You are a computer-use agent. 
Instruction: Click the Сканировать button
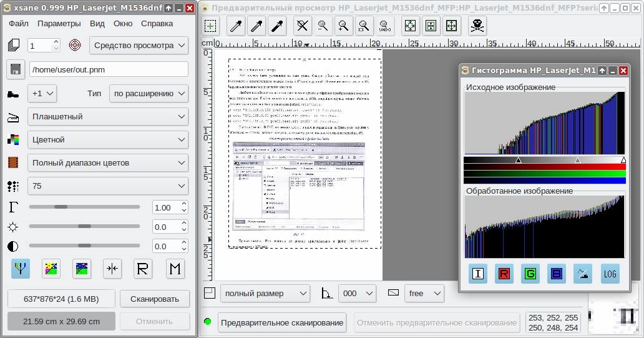155,299
